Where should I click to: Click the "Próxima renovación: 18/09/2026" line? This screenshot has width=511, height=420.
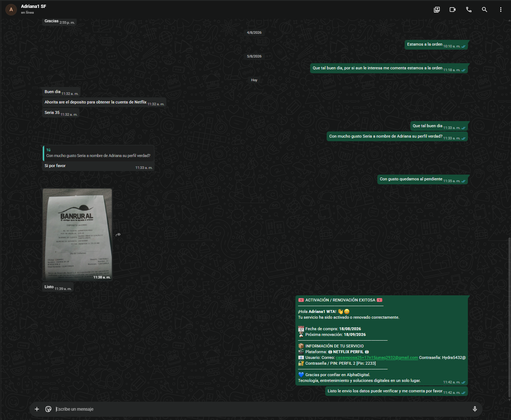(332, 335)
